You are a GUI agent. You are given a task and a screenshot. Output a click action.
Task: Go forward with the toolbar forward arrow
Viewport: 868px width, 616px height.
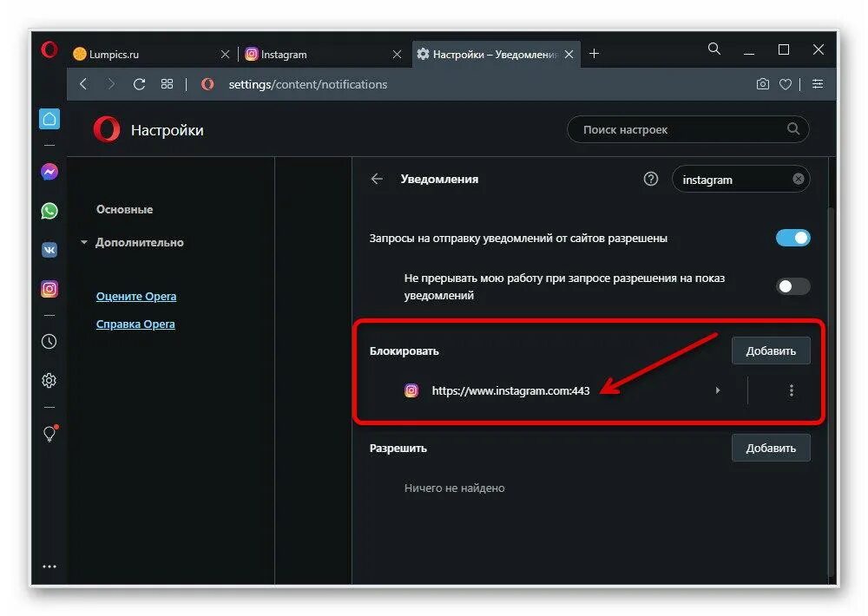coord(111,84)
